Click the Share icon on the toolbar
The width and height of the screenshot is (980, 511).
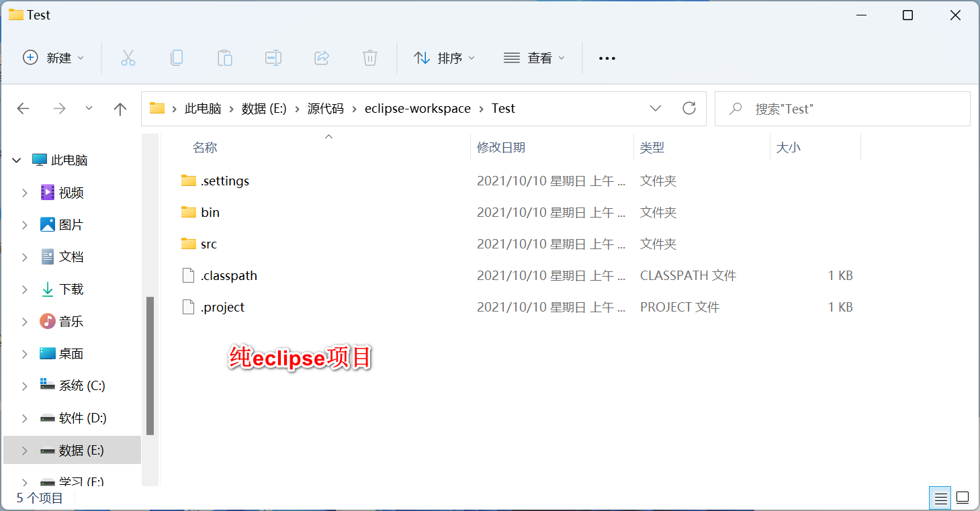click(322, 58)
